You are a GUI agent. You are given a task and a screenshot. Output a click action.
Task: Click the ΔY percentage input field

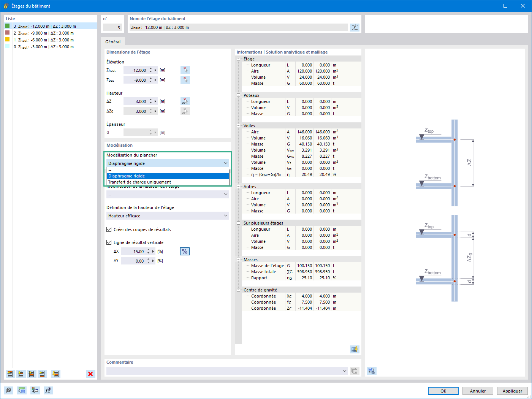133,261
